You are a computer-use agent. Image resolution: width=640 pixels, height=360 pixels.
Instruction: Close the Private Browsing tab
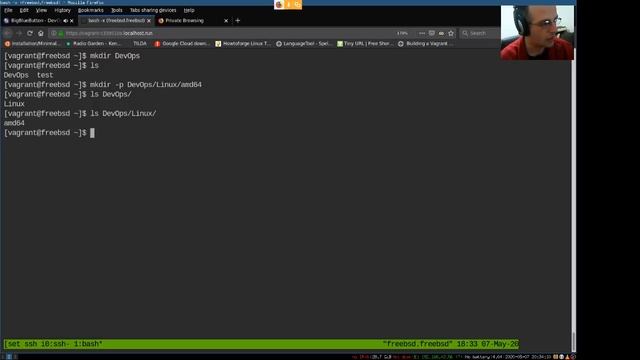pos(226,21)
